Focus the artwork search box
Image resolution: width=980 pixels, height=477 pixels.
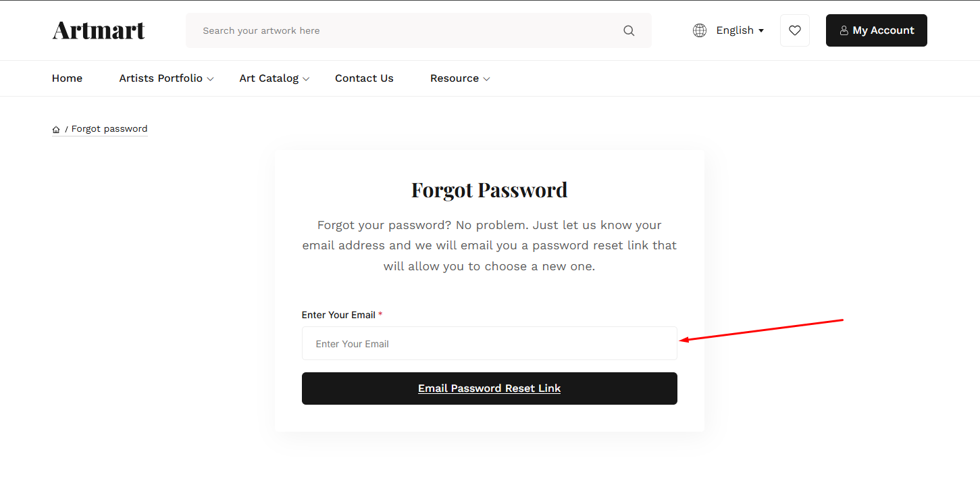[x=405, y=30]
